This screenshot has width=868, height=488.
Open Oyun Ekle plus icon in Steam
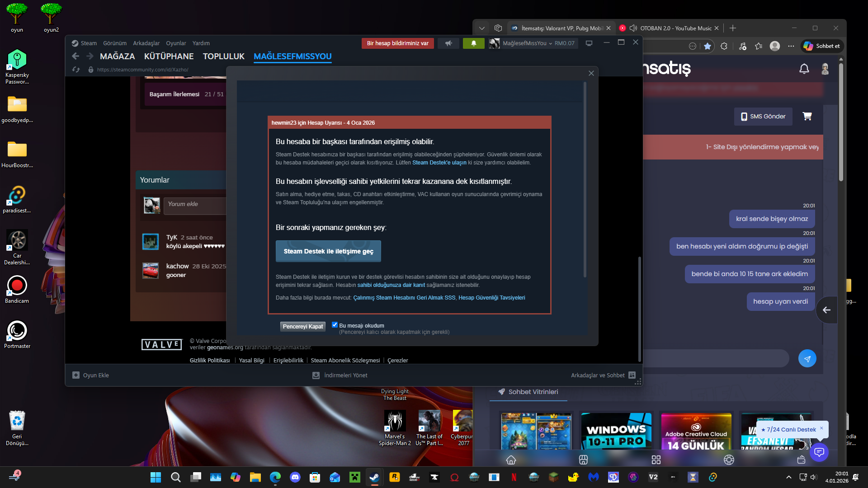pyautogui.click(x=76, y=375)
